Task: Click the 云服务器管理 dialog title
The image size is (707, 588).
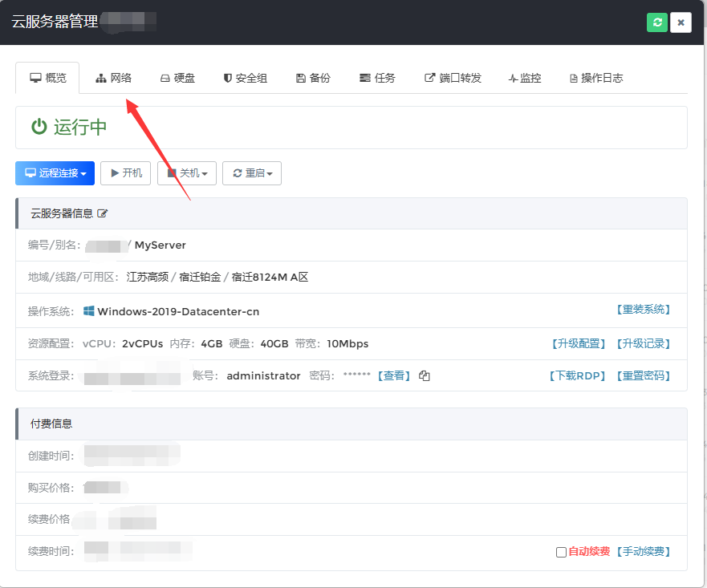Action: pos(55,22)
